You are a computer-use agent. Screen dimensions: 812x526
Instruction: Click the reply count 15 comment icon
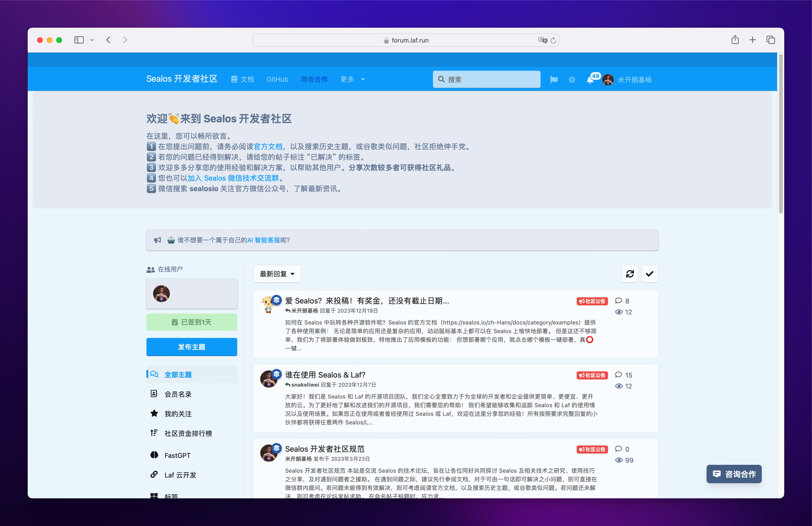[618, 375]
